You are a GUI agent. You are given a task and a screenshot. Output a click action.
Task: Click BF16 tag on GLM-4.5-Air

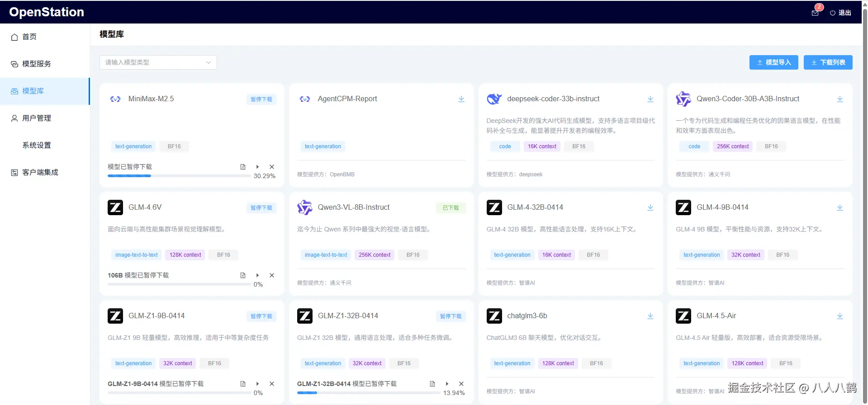point(786,363)
